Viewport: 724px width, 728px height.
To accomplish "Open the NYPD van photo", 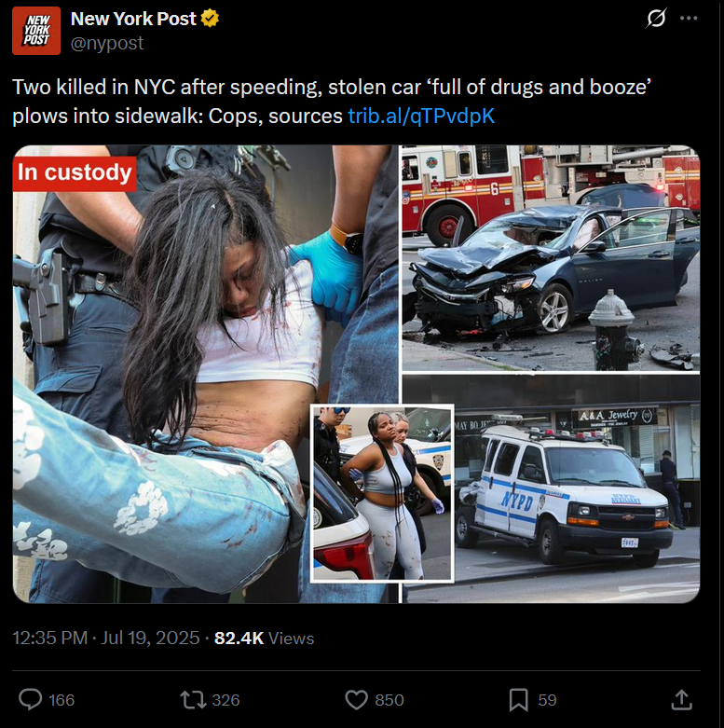I will click(577, 489).
